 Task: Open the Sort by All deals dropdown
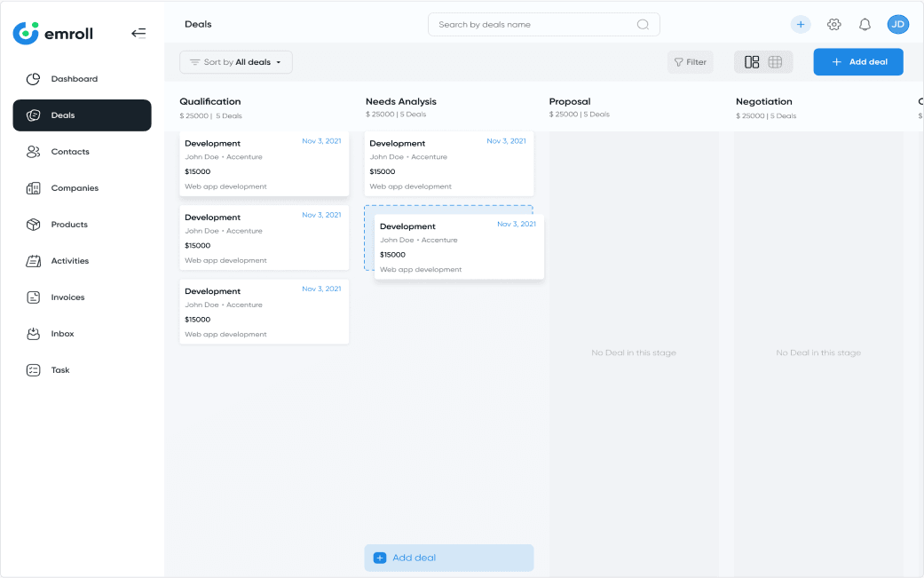coord(235,62)
